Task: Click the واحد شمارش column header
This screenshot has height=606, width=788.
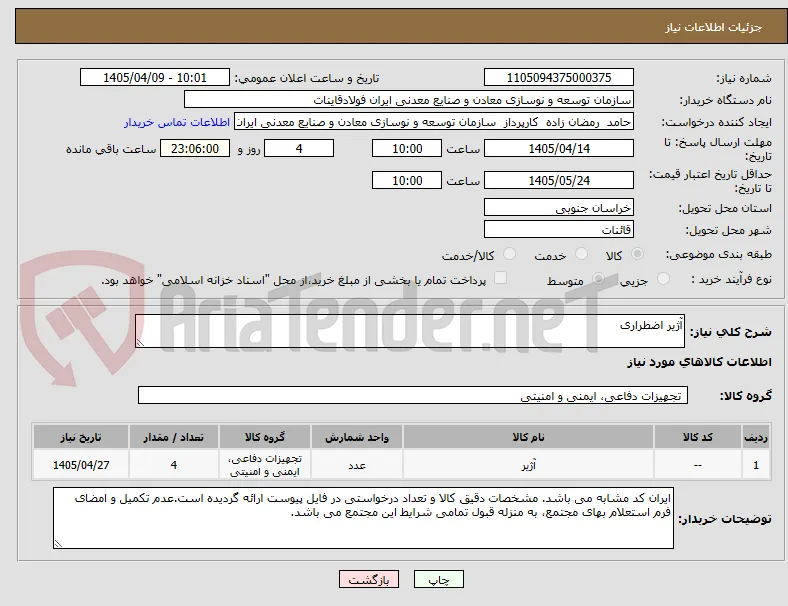Action: (x=357, y=437)
